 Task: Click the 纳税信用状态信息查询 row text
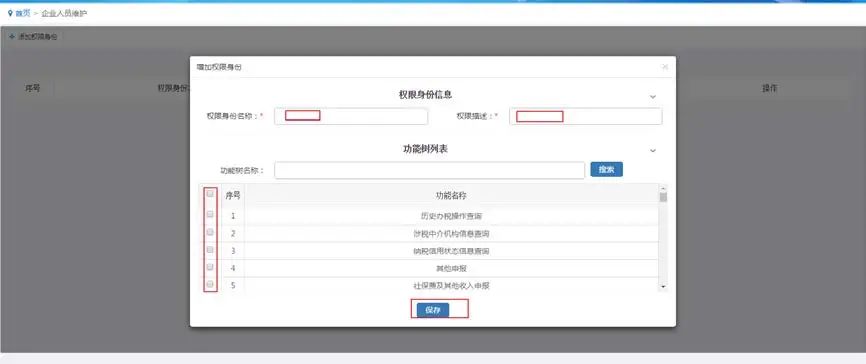[x=451, y=251]
